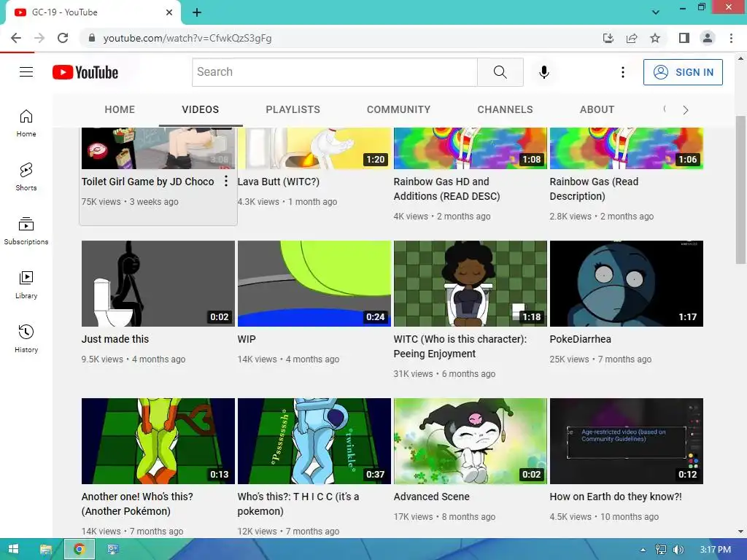
Task: Click the volume icon in system tray
Action: point(678,550)
